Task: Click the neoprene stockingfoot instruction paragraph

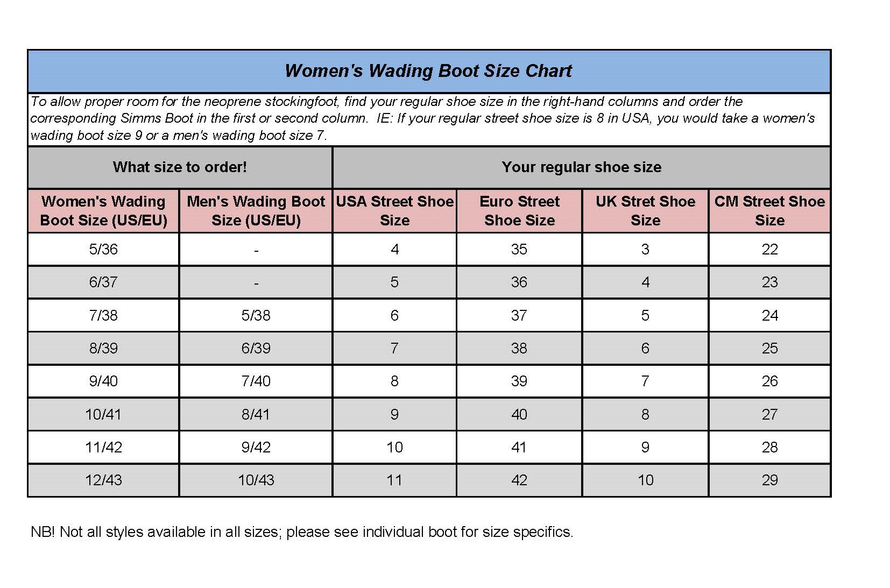Action: pyautogui.click(x=423, y=118)
